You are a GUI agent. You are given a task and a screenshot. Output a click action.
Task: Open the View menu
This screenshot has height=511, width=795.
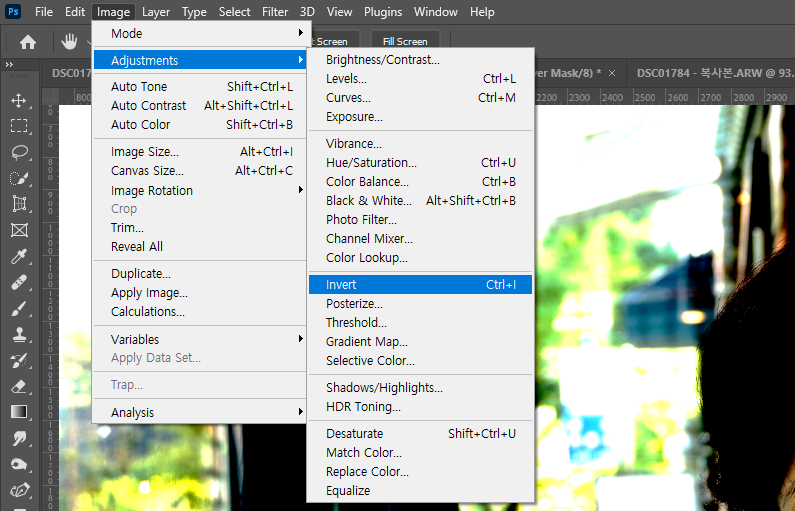[x=339, y=12]
